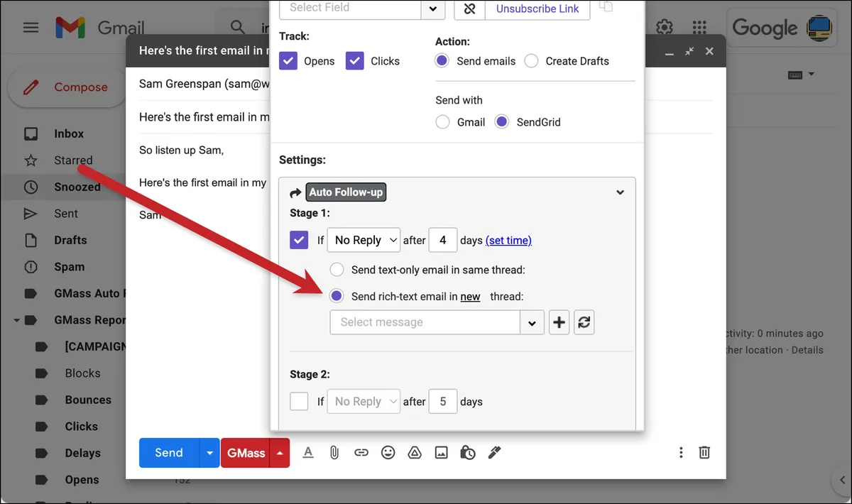Discard draft trash icon
The image size is (852, 504).
pyautogui.click(x=704, y=452)
